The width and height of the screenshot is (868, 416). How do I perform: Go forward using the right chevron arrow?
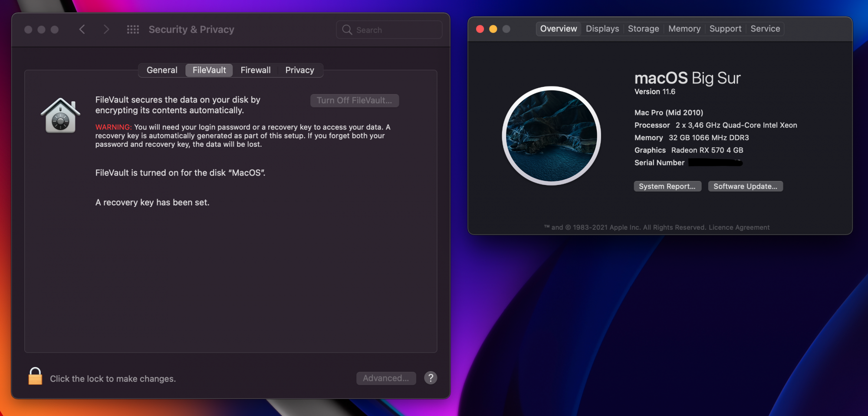106,30
